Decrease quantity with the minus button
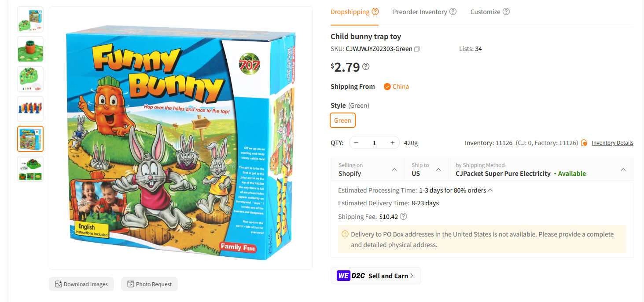644x302 pixels. point(356,142)
